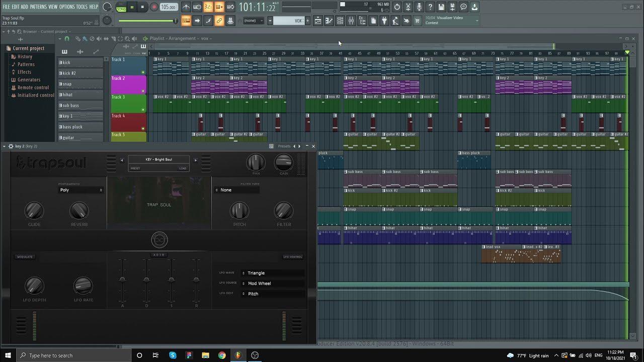644x362 pixels.
Task: Open the FILE menu
Action: point(6,7)
